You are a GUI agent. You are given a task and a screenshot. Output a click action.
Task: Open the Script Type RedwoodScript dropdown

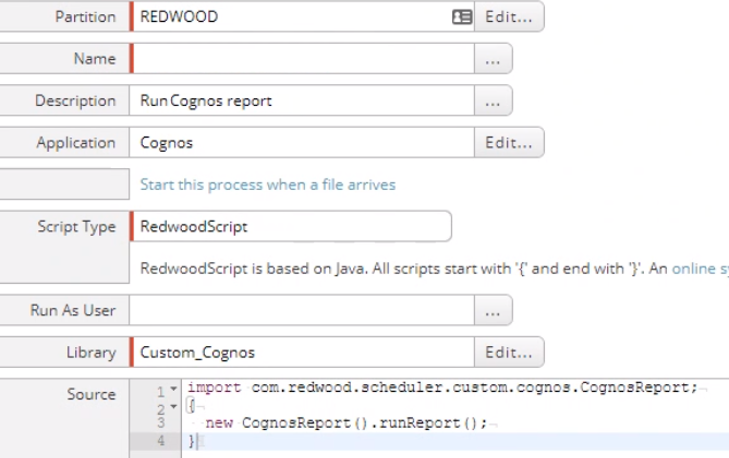[291, 226]
